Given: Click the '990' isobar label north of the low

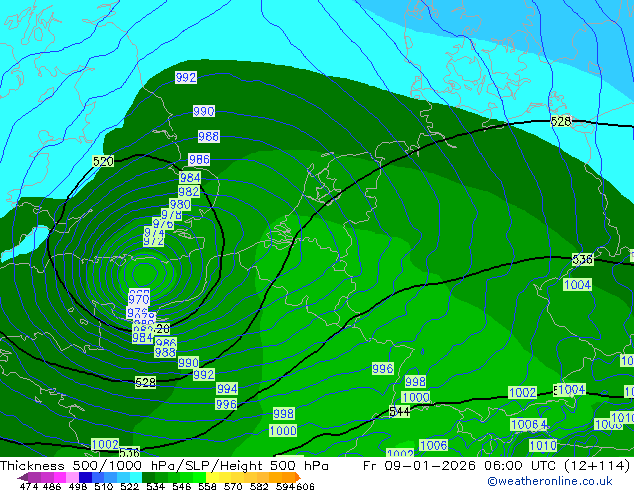Looking at the screenshot, I should [204, 111].
